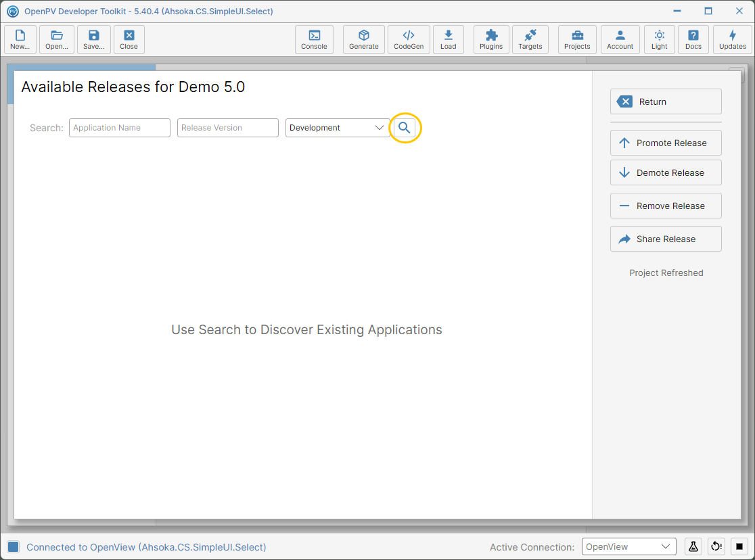Click the OpenPV logo in the title bar
The height and width of the screenshot is (560, 755).
click(x=13, y=11)
